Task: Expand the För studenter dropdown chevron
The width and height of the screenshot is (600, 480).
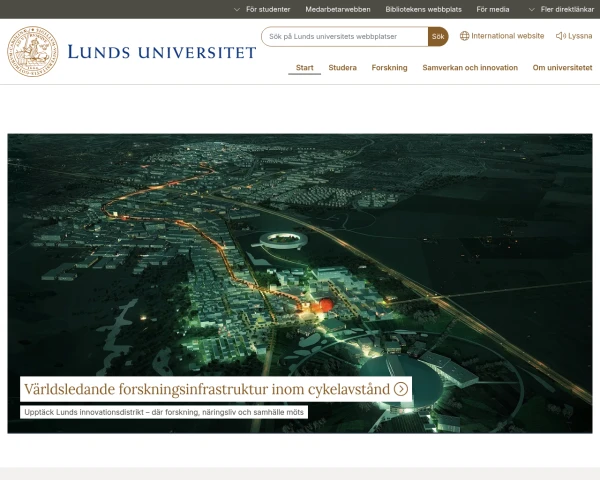Action: (x=237, y=10)
